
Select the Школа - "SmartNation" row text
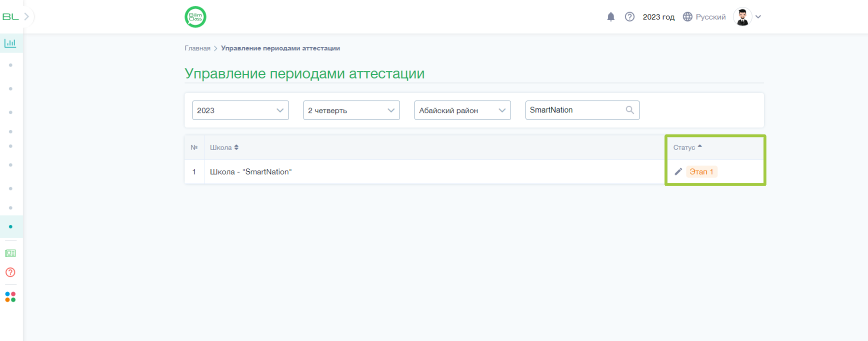(251, 172)
